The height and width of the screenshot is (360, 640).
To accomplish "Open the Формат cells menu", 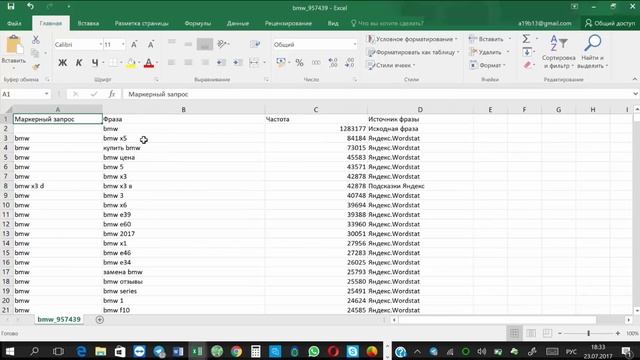I will pos(487,65).
